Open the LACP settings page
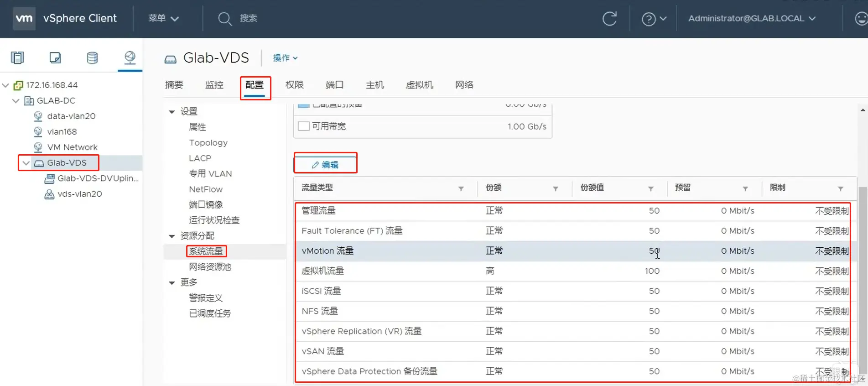The height and width of the screenshot is (386, 868). tap(200, 158)
